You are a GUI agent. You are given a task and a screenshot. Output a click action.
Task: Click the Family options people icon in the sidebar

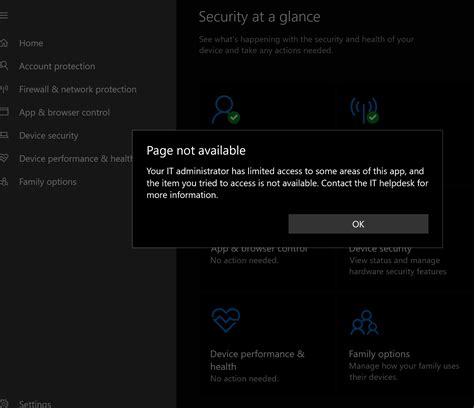coord(4,182)
